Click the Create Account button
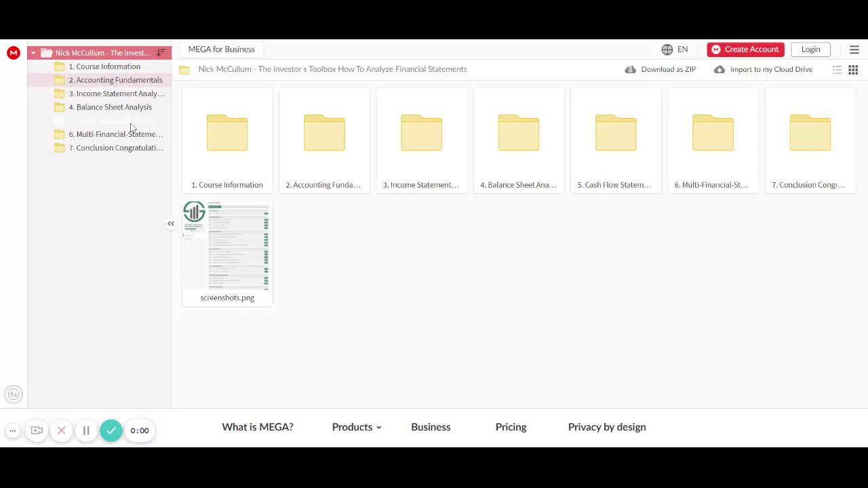868x488 pixels. point(745,49)
